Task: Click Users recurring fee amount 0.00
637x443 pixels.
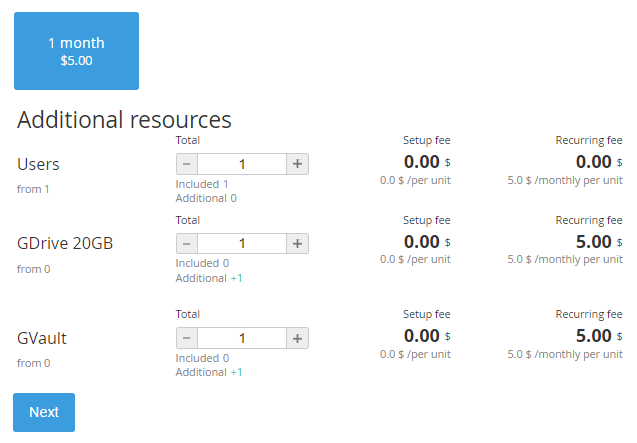Action: (594, 162)
